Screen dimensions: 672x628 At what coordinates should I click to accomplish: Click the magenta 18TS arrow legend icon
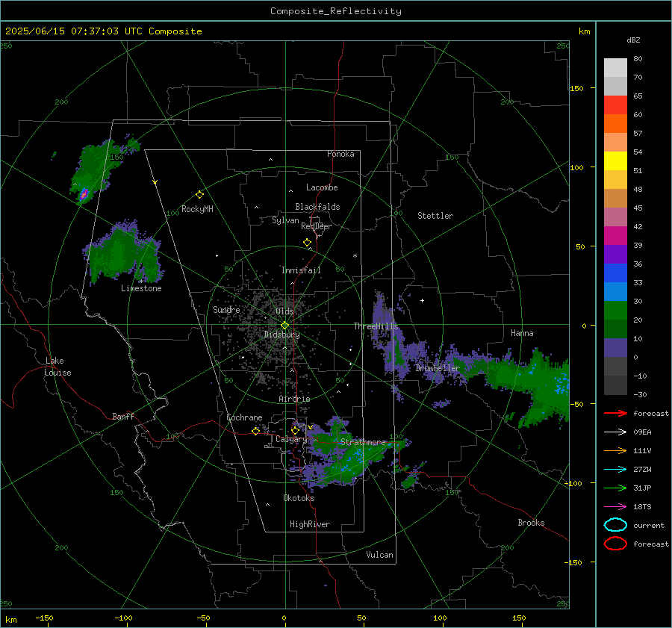coord(615,507)
